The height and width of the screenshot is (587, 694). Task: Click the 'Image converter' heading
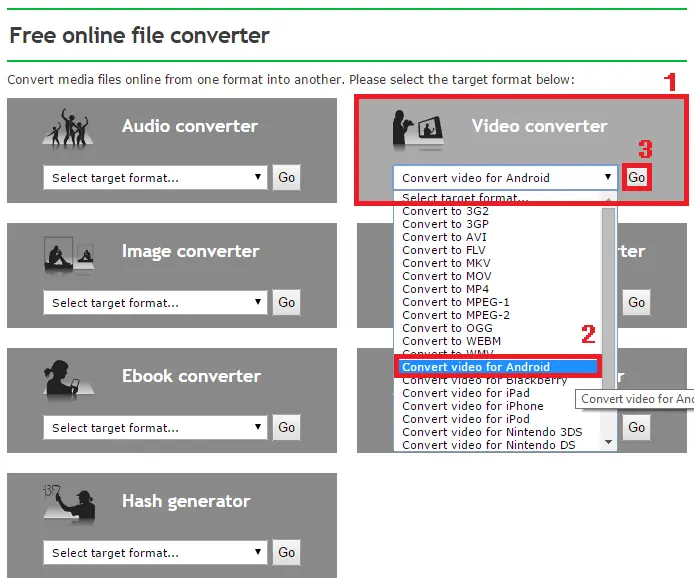tap(190, 251)
